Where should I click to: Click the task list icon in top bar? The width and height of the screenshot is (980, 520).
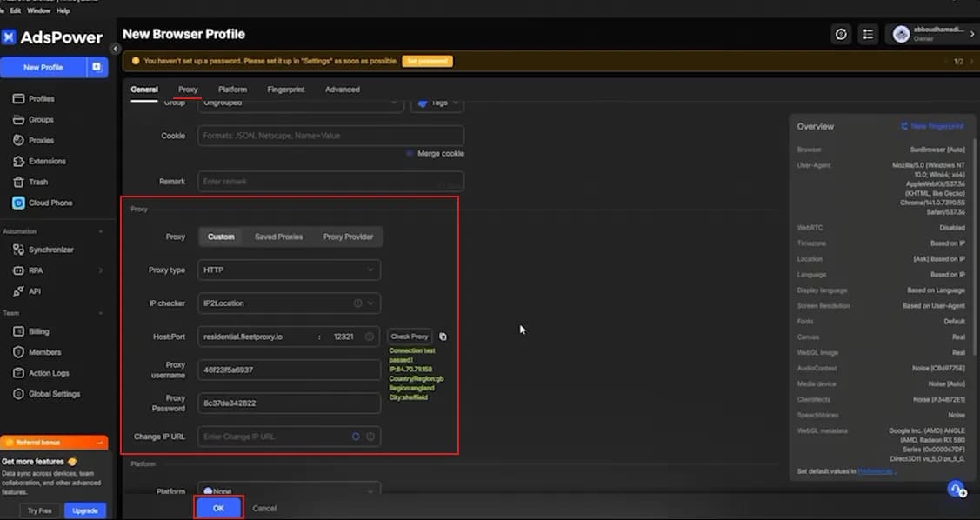click(868, 35)
